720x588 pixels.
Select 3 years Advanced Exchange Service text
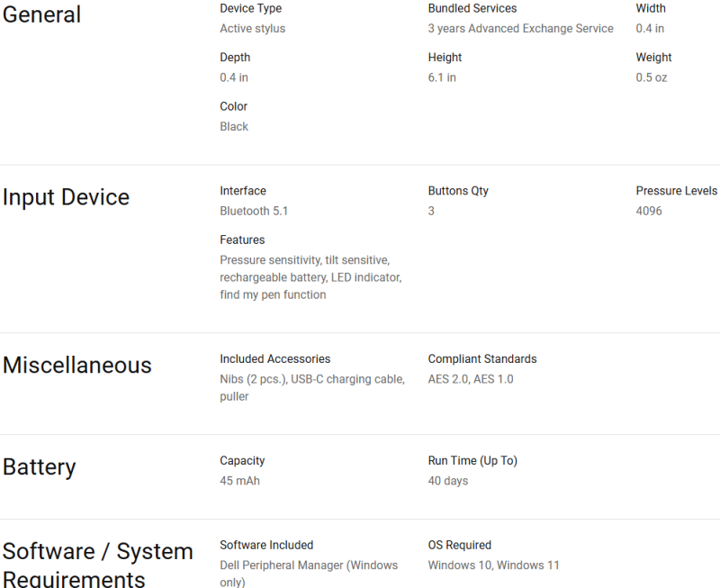click(x=521, y=29)
